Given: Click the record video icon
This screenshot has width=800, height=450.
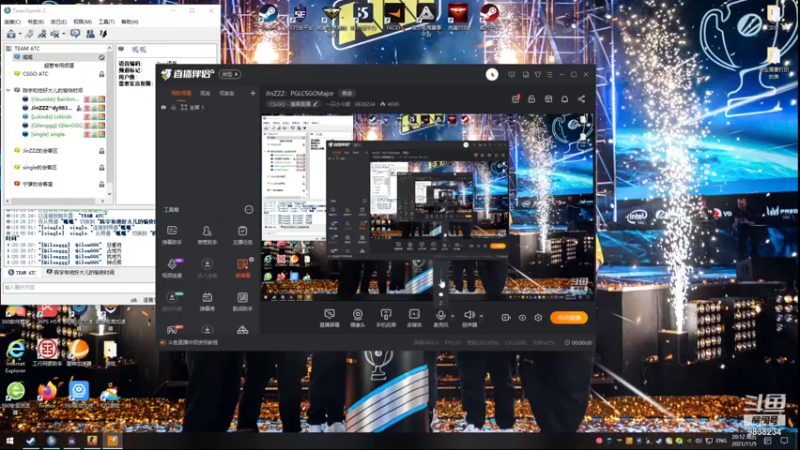Looking at the screenshot, I should point(506,317).
